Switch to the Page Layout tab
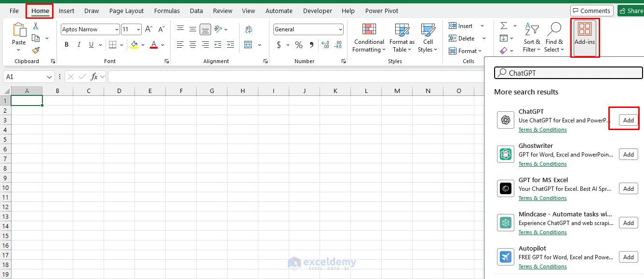This screenshot has height=279, width=644. tap(126, 11)
